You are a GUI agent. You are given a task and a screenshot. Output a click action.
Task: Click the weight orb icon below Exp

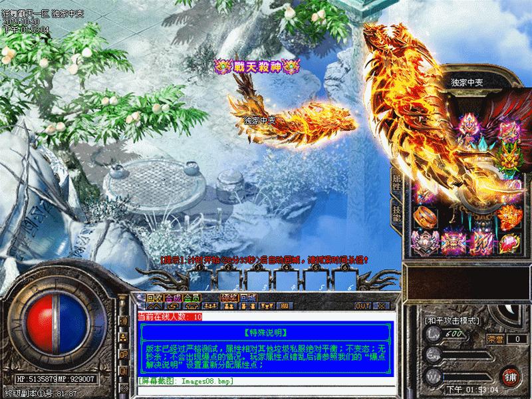tap(433, 376)
